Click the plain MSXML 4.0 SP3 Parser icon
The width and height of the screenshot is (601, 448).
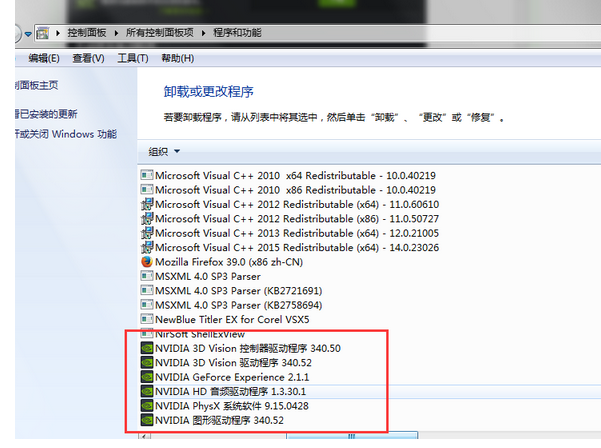[x=147, y=276]
